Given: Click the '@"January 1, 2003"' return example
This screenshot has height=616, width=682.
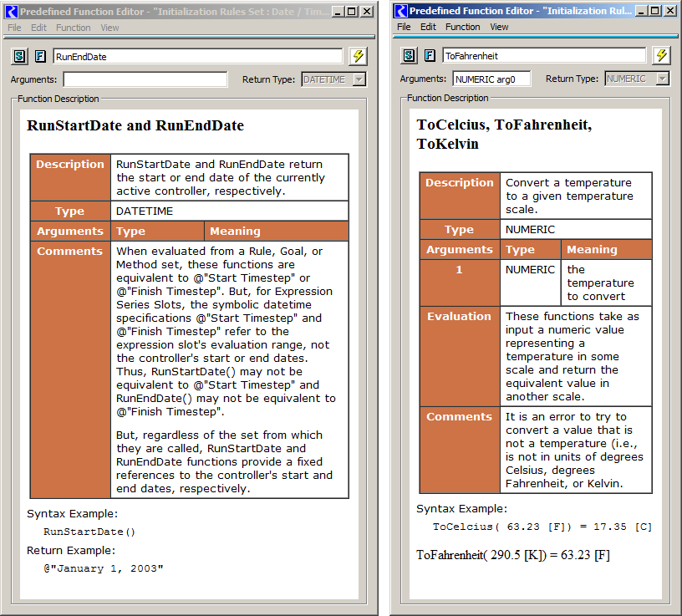Looking at the screenshot, I should [104, 568].
